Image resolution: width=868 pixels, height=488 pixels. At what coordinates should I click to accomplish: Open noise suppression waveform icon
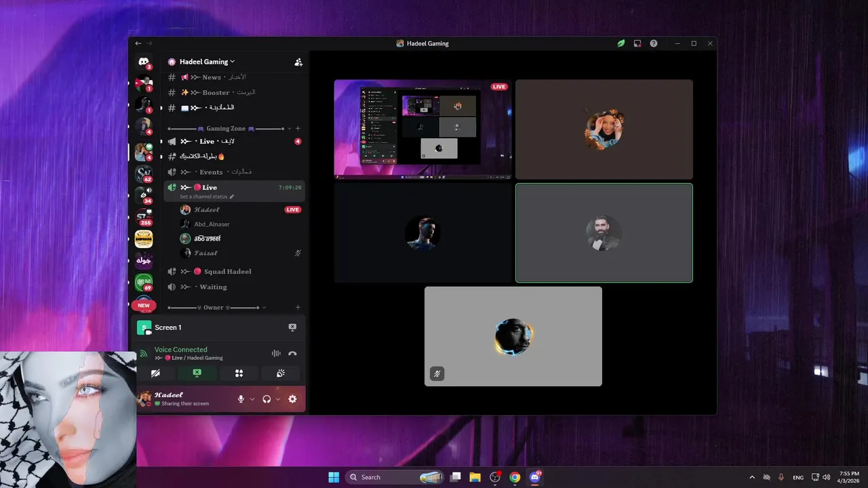pyautogui.click(x=276, y=353)
